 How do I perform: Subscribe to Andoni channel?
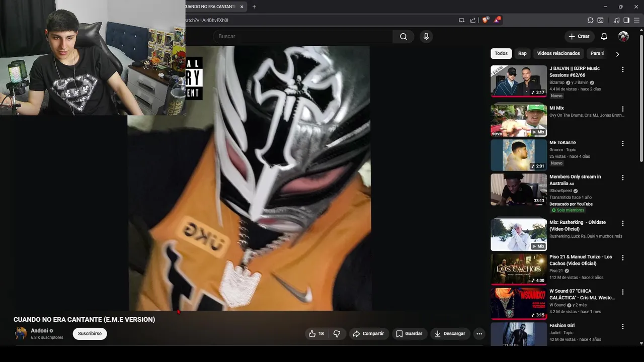coord(90,334)
